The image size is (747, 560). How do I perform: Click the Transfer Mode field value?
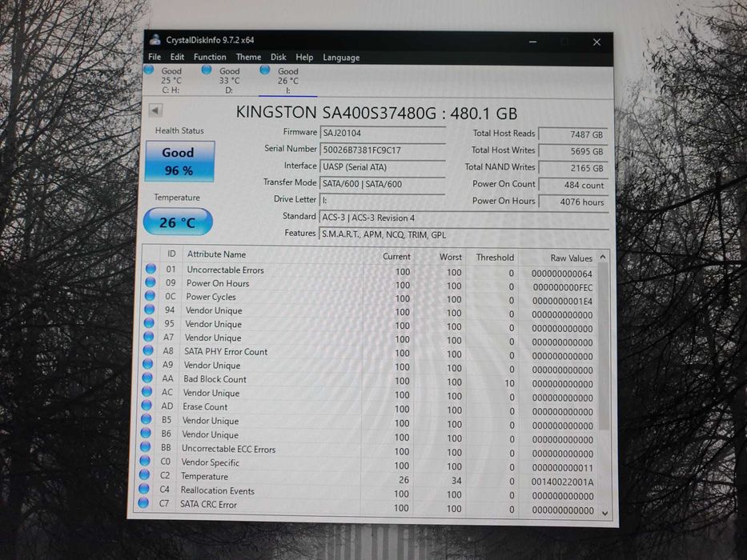pyautogui.click(x=383, y=184)
